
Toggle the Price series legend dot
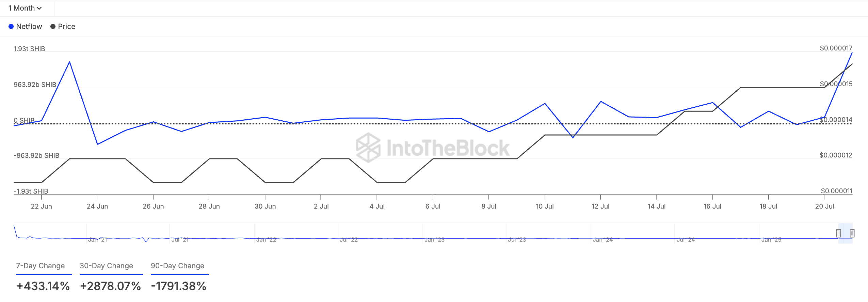point(53,26)
